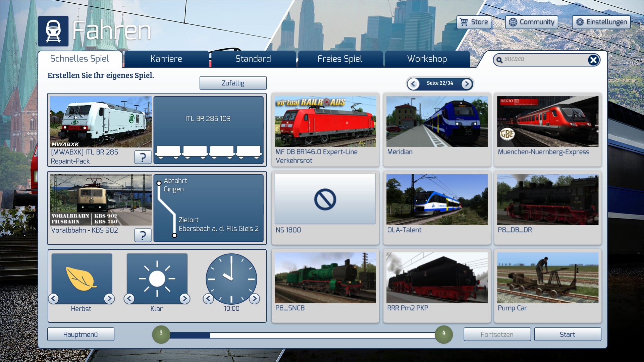Click the clock face showing 10:00

tap(231, 278)
